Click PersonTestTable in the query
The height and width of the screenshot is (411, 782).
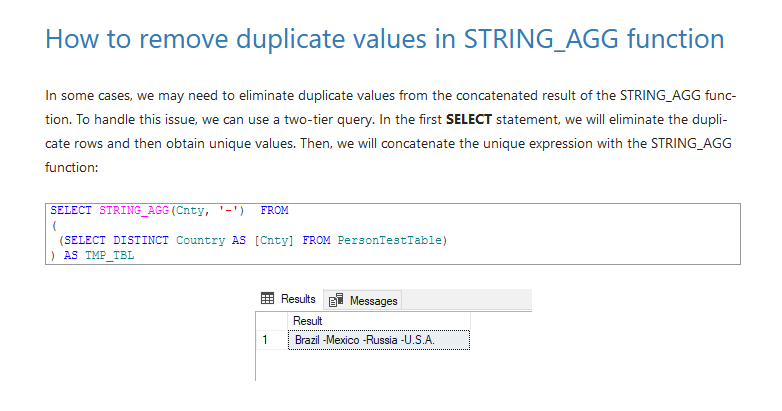390,240
